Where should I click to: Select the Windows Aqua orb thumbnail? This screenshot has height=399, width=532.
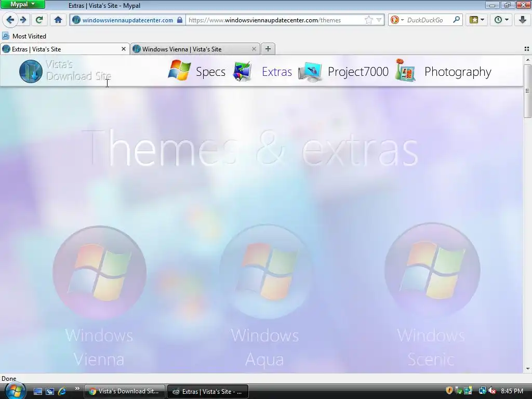(265, 271)
